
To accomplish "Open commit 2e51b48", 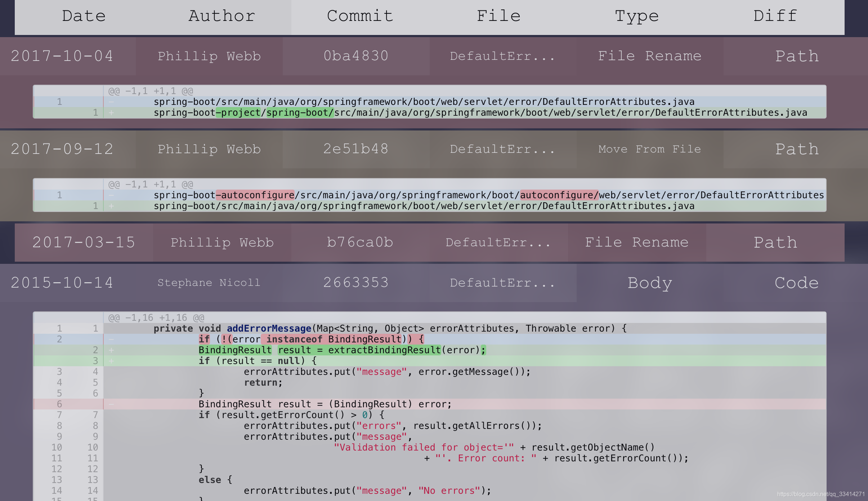I will pyautogui.click(x=356, y=149).
